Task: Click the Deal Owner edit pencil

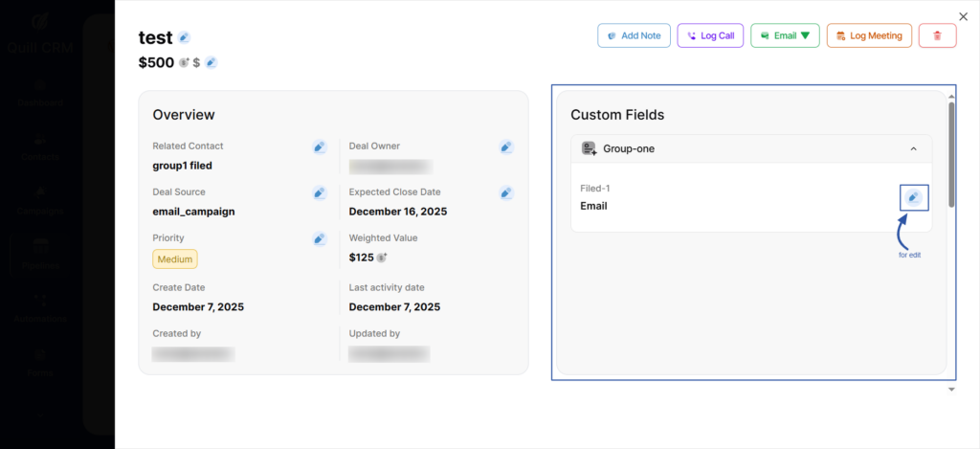Action: tap(505, 146)
